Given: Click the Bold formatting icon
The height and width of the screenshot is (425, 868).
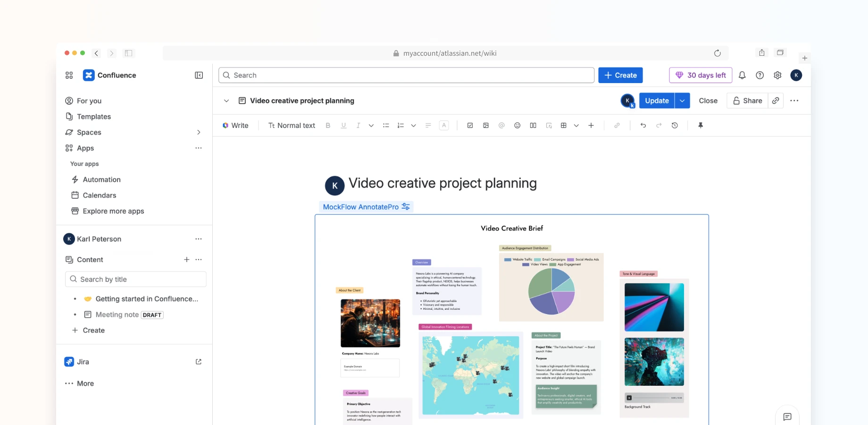Looking at the screenshot, I should (328, 126).
